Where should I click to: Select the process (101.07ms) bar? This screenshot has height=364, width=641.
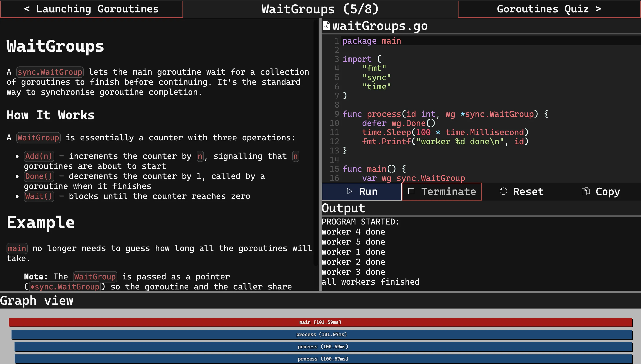tap(322, 335)
